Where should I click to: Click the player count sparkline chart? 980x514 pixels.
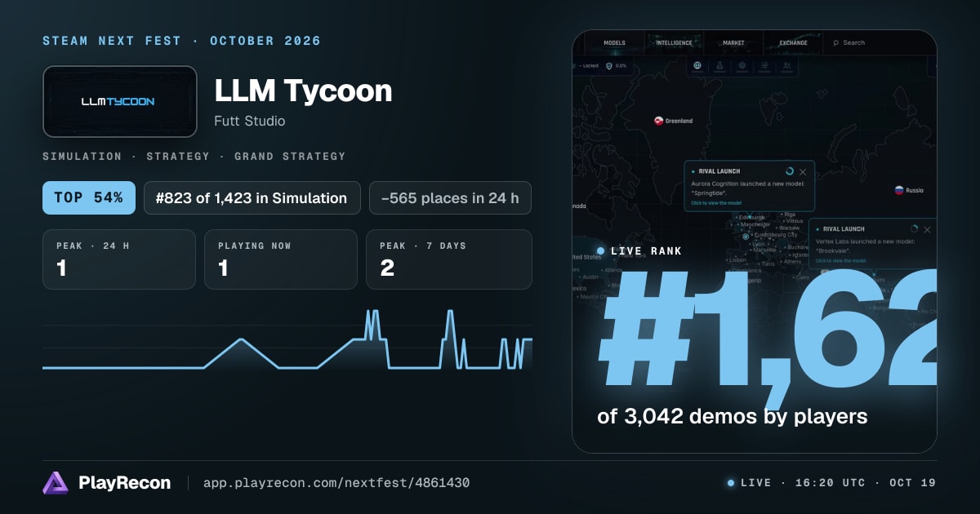coord(287,339)
